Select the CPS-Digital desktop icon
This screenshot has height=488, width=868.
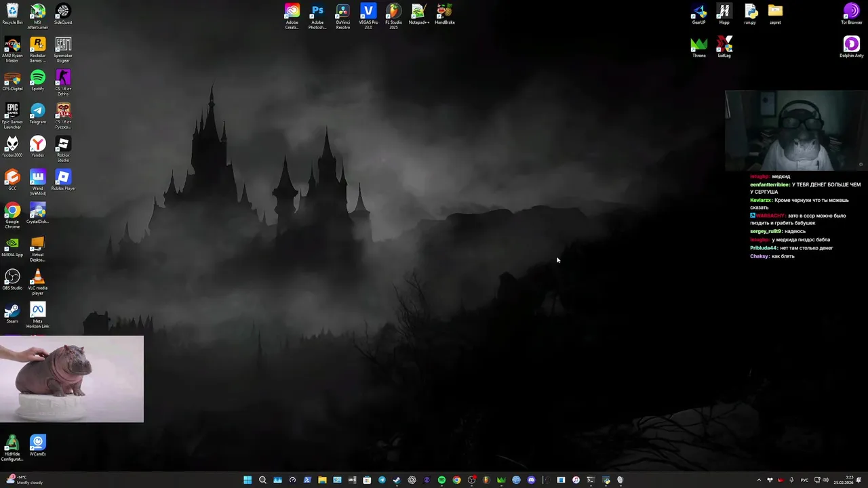12,81
